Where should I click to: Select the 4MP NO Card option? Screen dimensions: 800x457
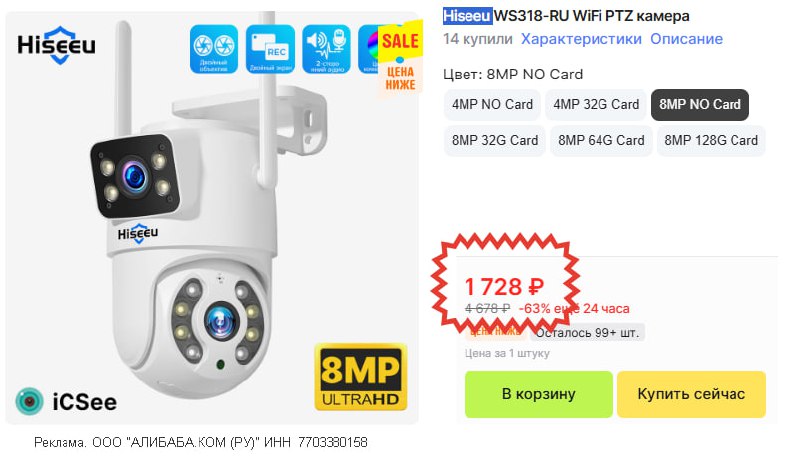(x=492, y=105)
